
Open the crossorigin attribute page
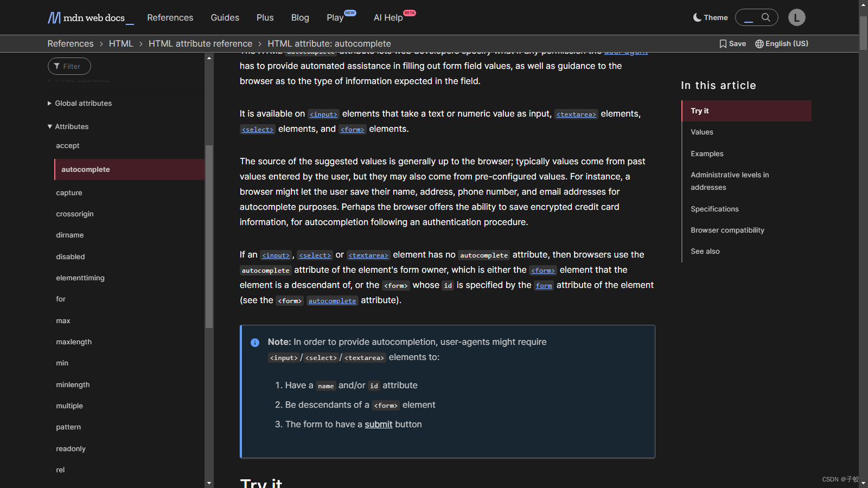(x=75, y=214)
